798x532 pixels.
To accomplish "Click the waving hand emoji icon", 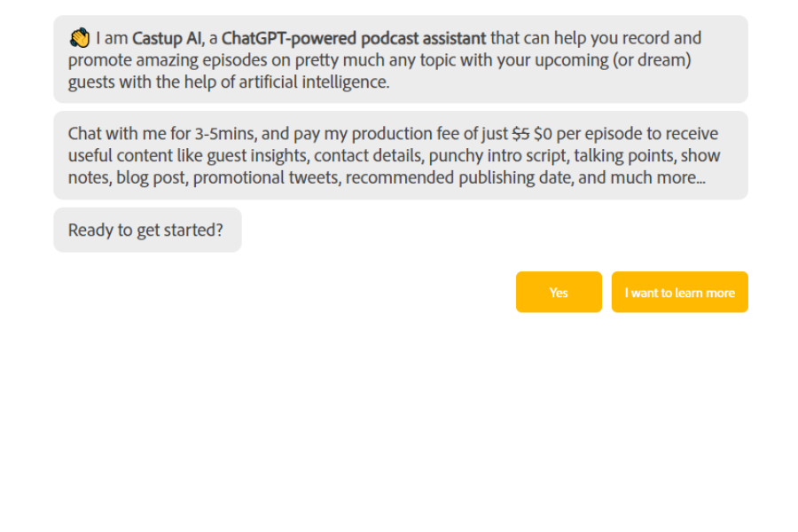I will [x=79, y=37].
